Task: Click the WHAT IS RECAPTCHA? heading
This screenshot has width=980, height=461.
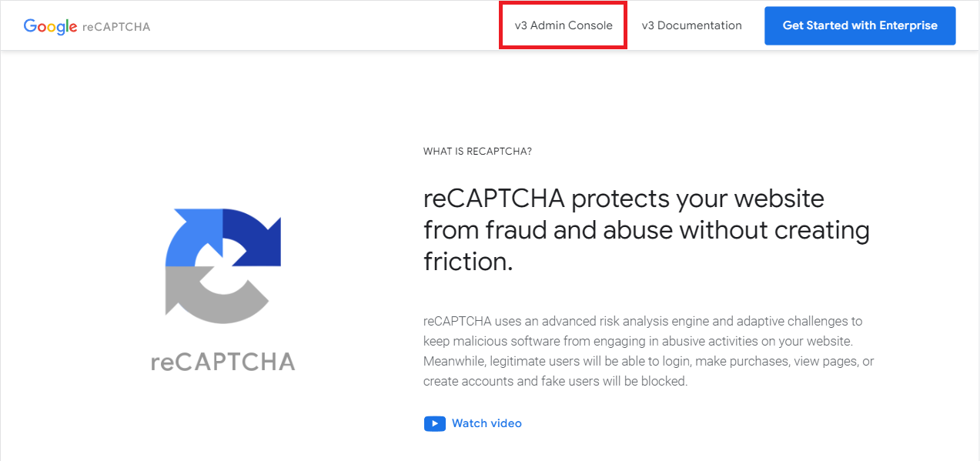Action: point(477,152)
